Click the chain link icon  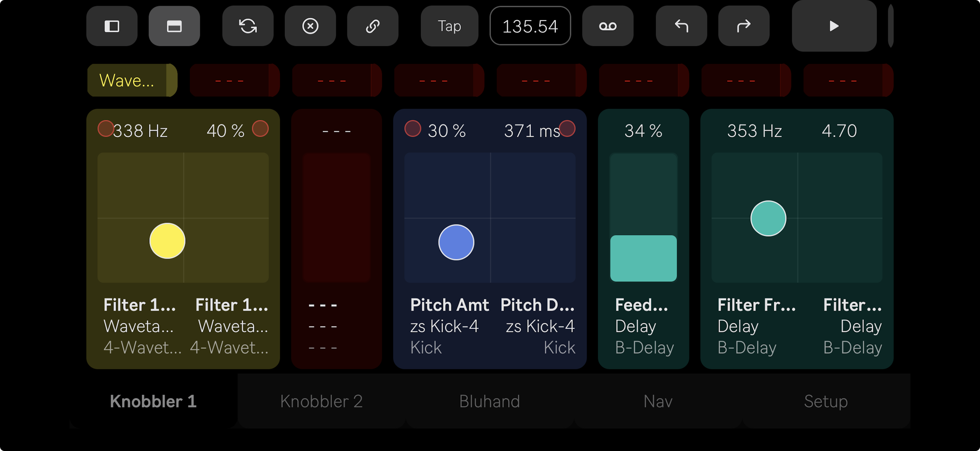[x=373, y=26]
